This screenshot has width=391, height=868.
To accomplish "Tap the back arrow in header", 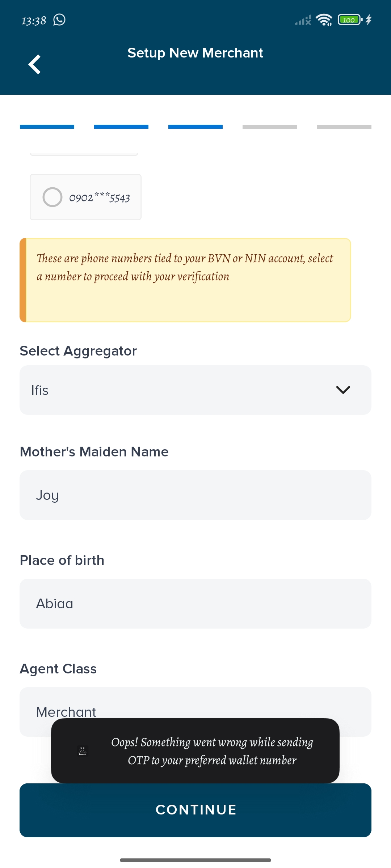I will pos(35,64).
